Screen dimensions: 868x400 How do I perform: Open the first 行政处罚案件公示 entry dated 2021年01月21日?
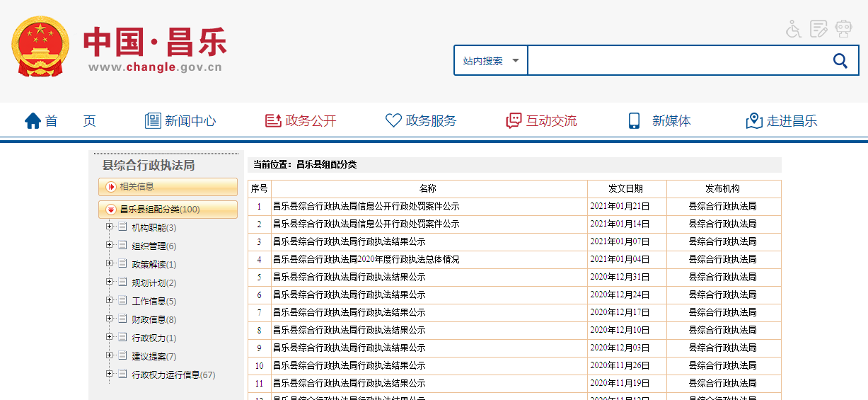[366, 207]
